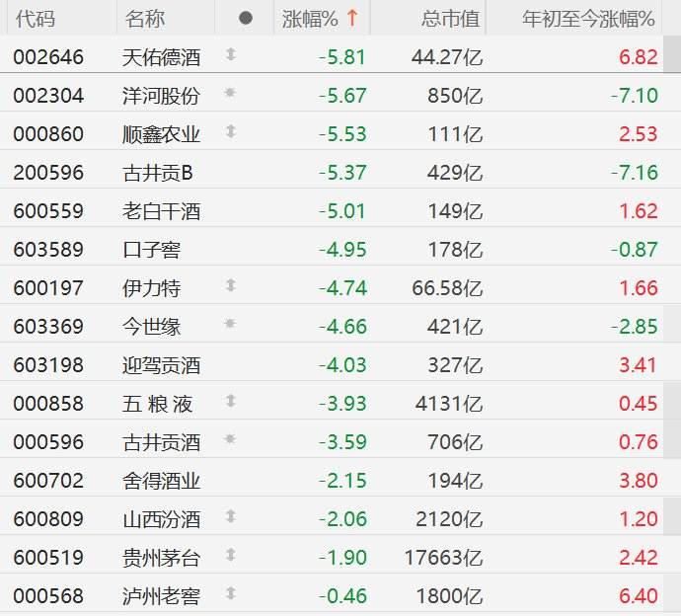Open stock 古井贡酒
The width and height of the screenshot is (681, 616).
[161, 442]
